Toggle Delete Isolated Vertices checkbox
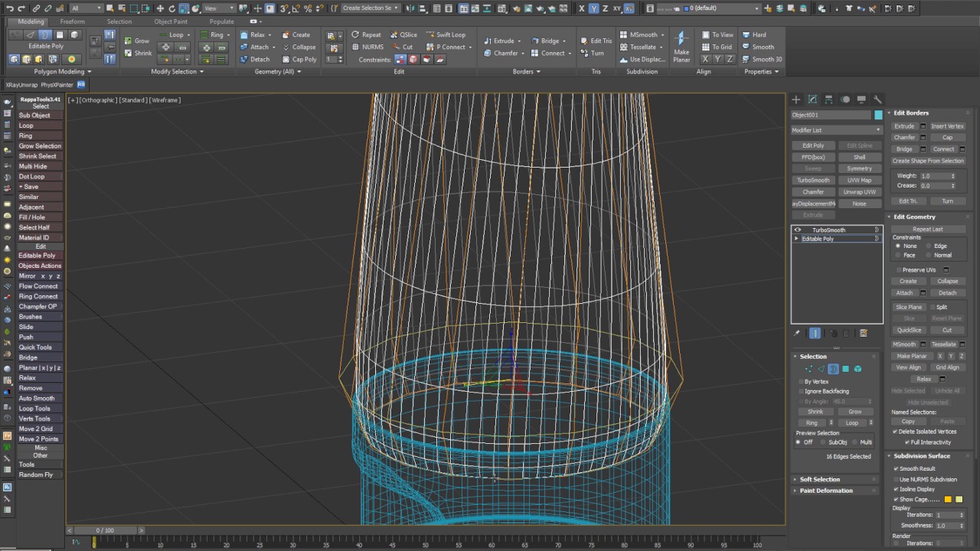The height and width of the screenshot is (551, 980). pos(896,432)
